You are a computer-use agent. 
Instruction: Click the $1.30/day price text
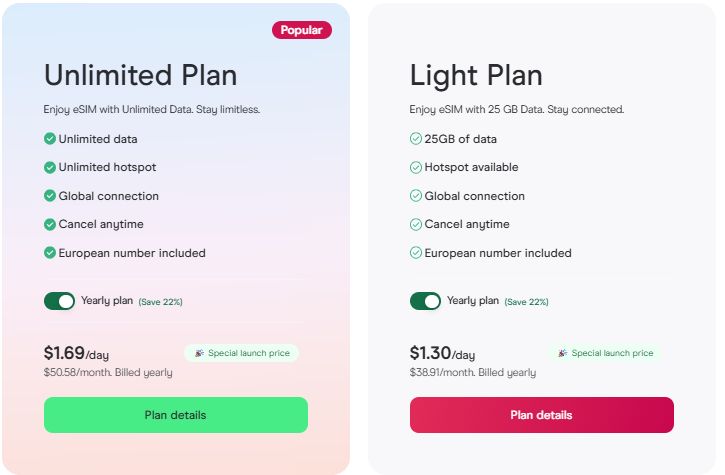442,353
